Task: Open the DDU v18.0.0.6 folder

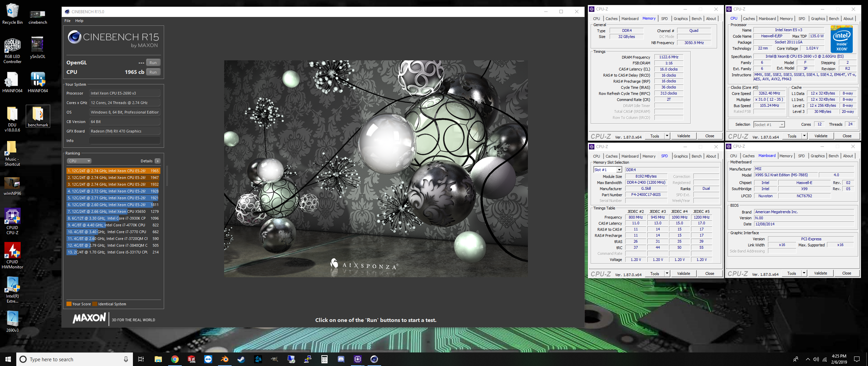Action: pyautogui.click(x=12, y=119)
